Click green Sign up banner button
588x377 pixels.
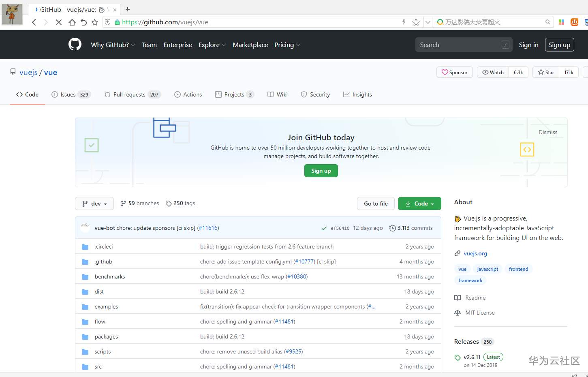[321, 171]
